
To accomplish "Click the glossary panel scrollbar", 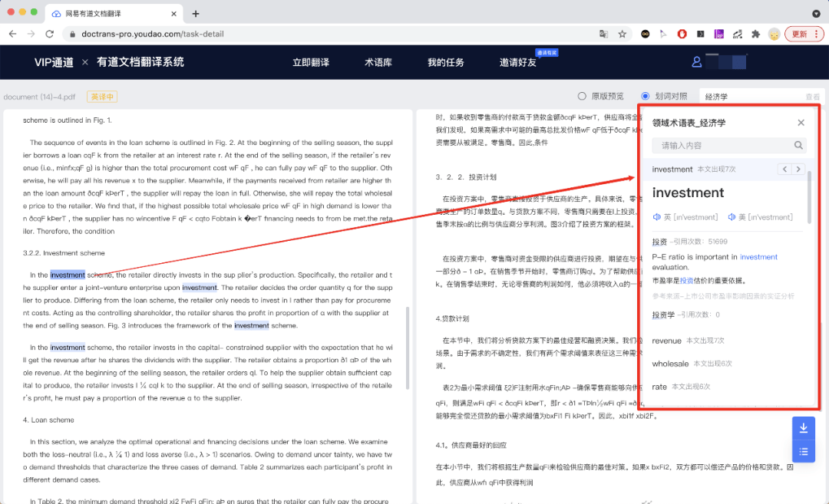I will coord(810,198).
